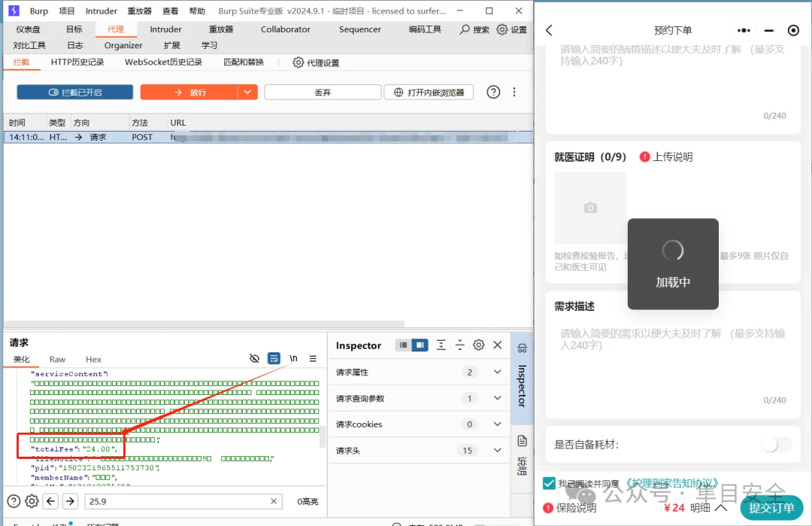Open the Sequencer tab
This screenshot has width=812, height=526.
pos(360,29)
